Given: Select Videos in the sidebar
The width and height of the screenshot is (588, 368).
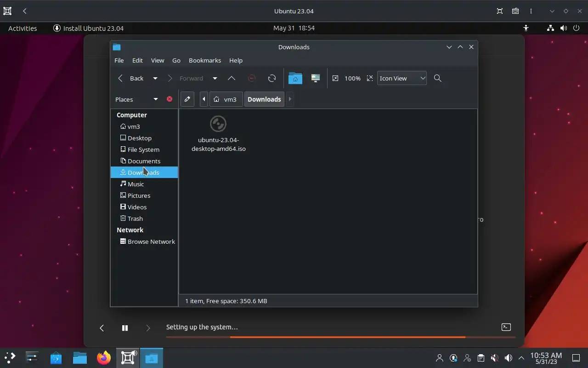Looking at the screenshot, I should click(x=144, y=207).
